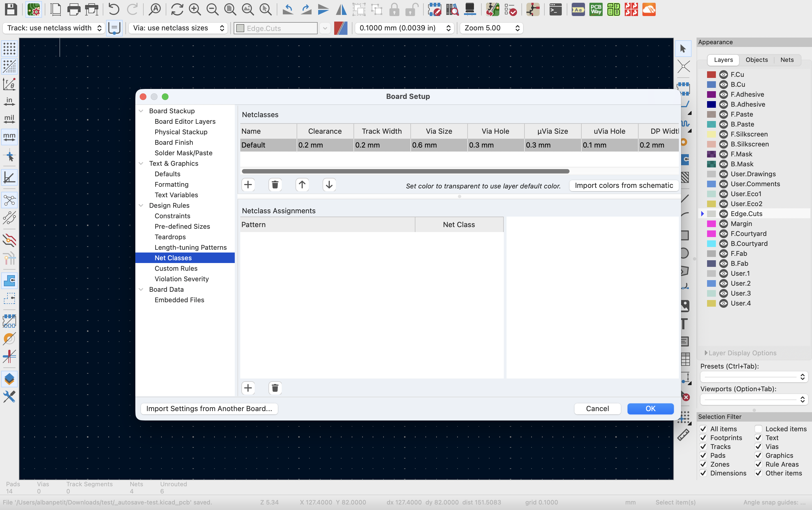Click the B.Cu layer color swatch

coord(711,85)
